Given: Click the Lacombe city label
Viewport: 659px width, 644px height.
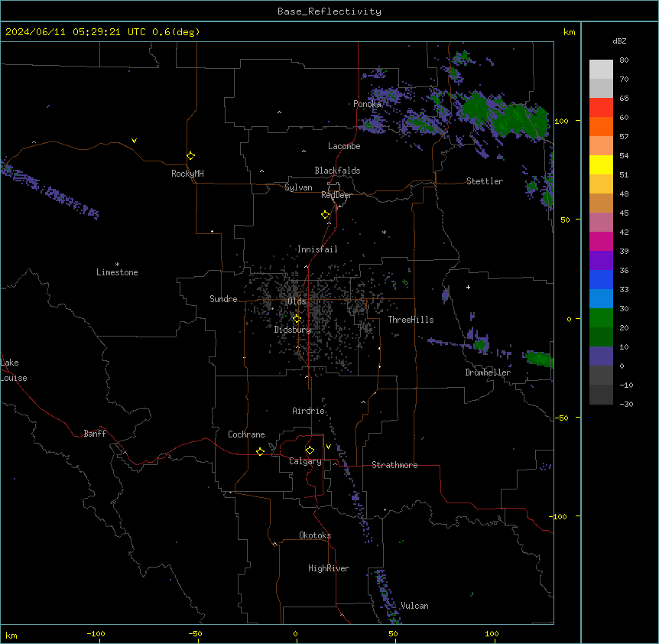Looking at the screenshot, I should 344,146.
